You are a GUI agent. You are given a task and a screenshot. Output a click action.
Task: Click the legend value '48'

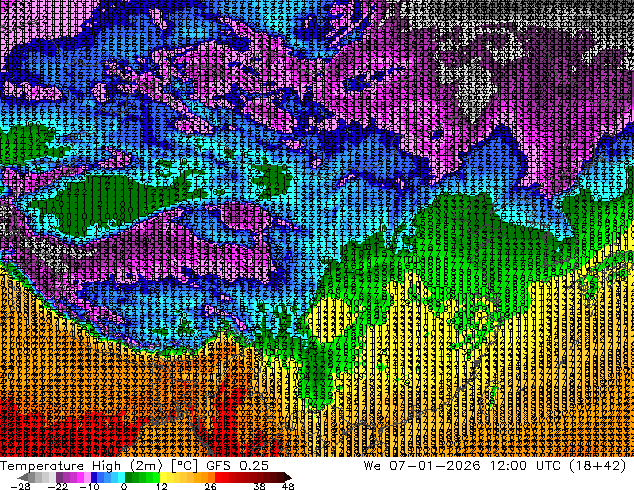288,486
